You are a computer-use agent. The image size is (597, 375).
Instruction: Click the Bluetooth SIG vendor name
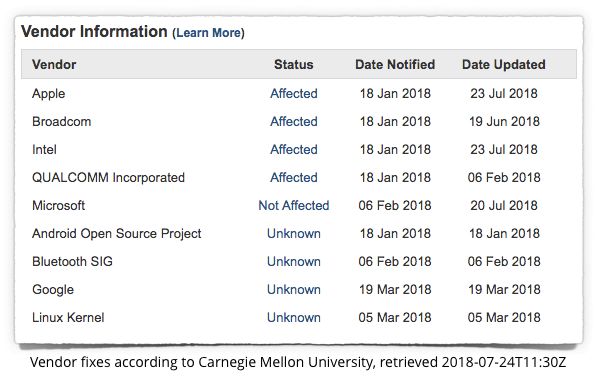pos(72,262)
